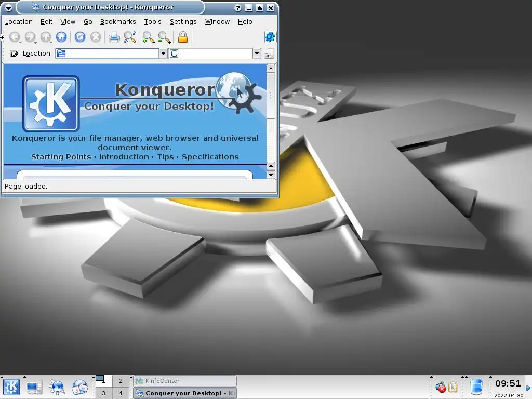Open the View menu
The height and width of the screenshot is (399, 532).
click(68, 22)
